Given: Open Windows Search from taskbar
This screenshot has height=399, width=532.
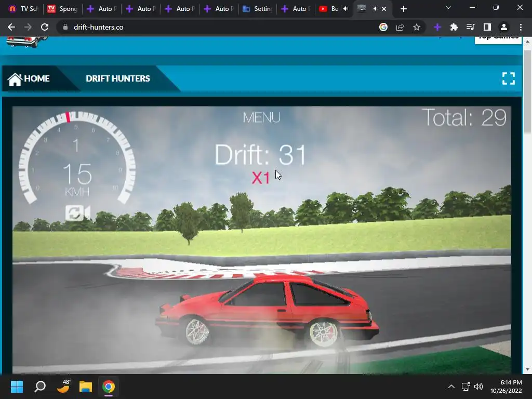Looking at the screenshot, I should click(x=40, y=387).
